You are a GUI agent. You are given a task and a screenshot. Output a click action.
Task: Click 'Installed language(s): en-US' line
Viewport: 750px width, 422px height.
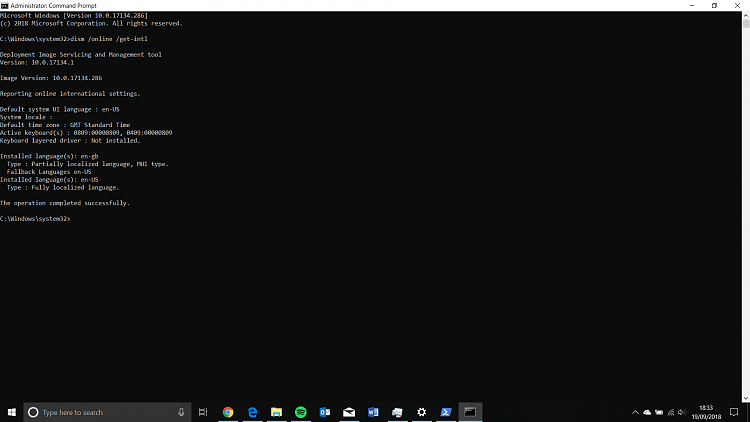pos(49,180)
